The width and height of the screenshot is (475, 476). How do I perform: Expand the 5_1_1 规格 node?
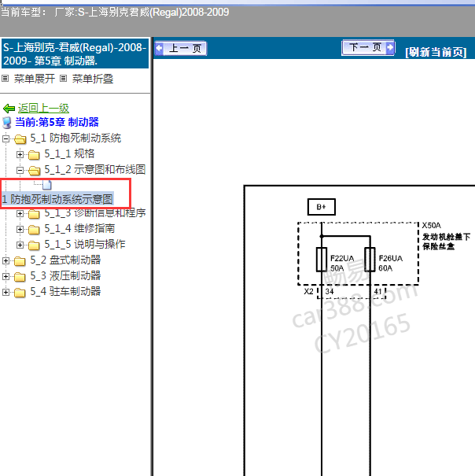tap(20, 154)
